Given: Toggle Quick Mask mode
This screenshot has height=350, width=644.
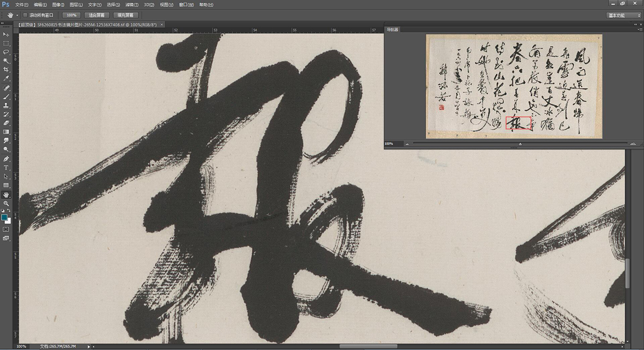Looking at the screenshot, I should (6, 229).
